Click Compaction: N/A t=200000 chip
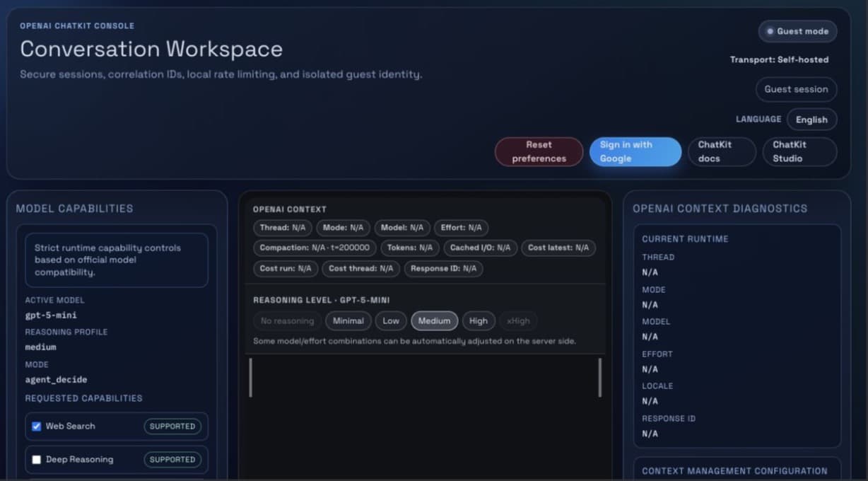Image resolution: width=868 pixels, height=481 pixels. (315, 248)
